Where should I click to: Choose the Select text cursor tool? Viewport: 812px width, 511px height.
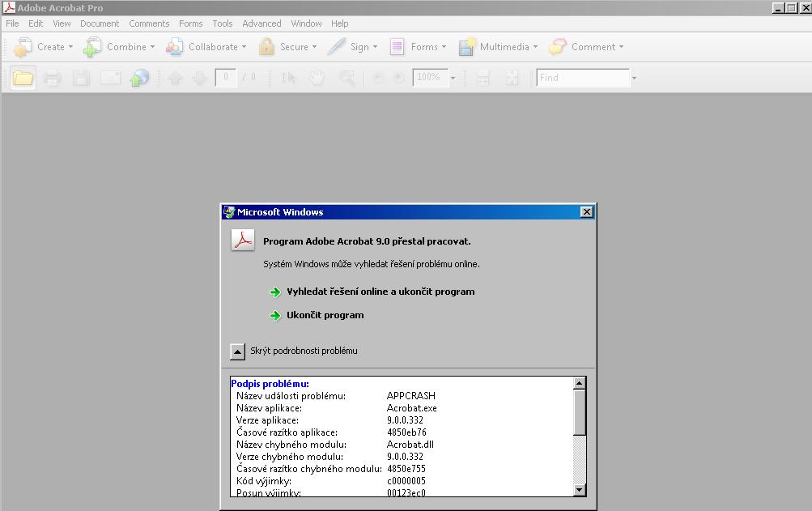pos(288,79)
